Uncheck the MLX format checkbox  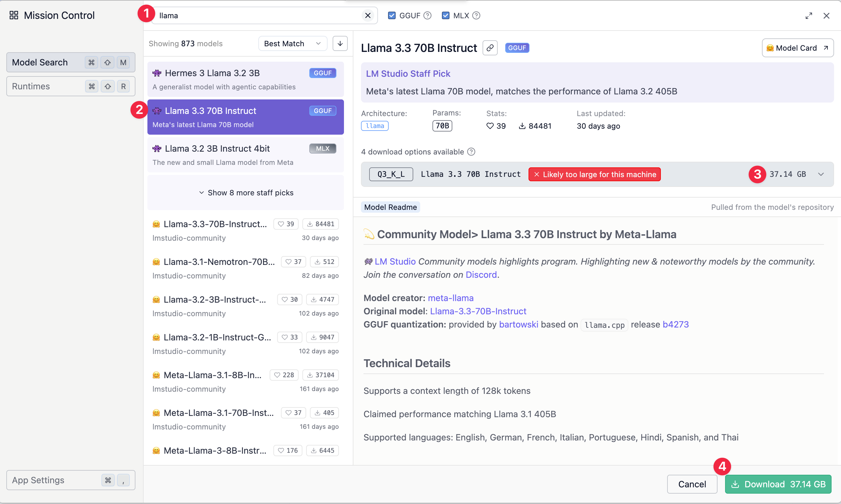coord(445,16)
